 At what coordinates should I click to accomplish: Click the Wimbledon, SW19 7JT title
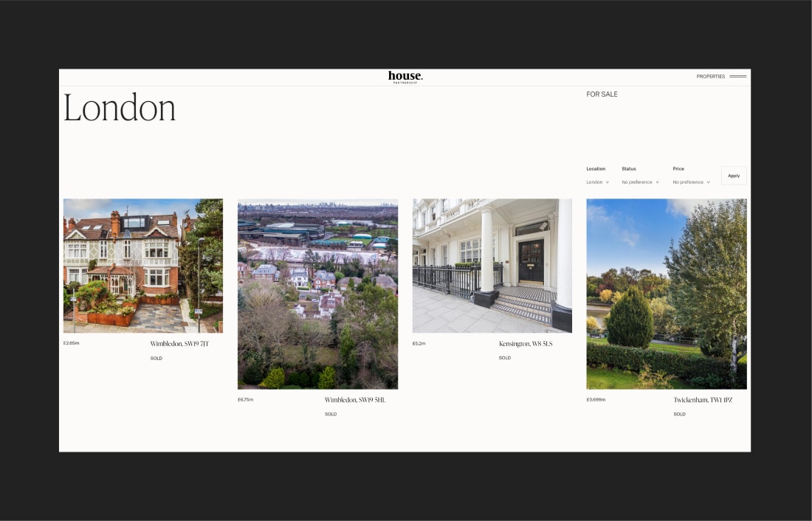179,344
